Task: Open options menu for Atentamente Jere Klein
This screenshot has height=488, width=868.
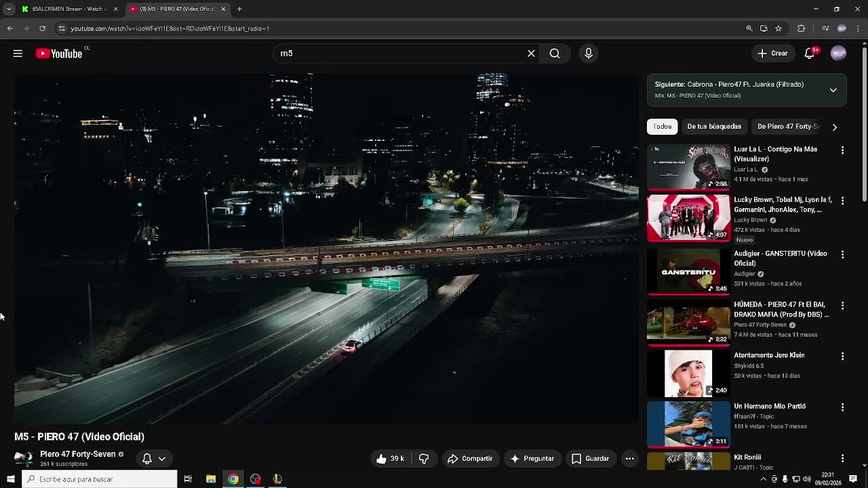Action: tap(842, 356)
